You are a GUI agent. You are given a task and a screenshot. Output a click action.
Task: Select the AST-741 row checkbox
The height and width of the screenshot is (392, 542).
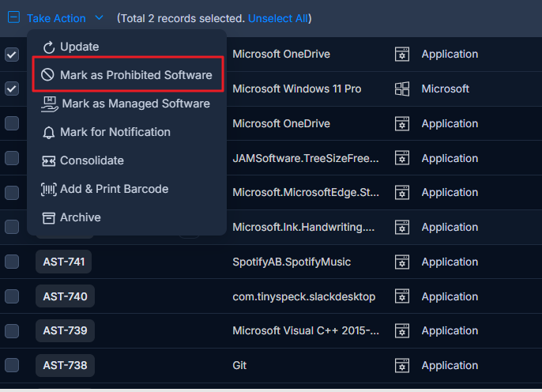(12, 262)
